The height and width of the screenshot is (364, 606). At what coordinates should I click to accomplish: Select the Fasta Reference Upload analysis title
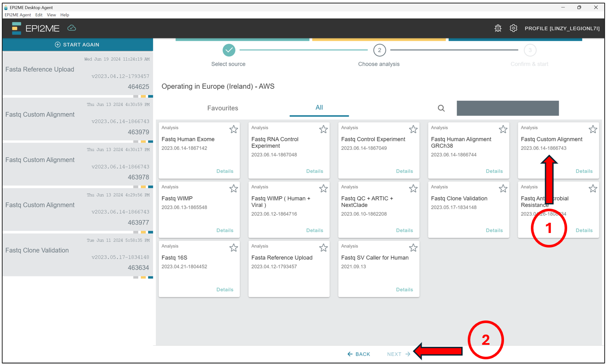tap(282, 258)
